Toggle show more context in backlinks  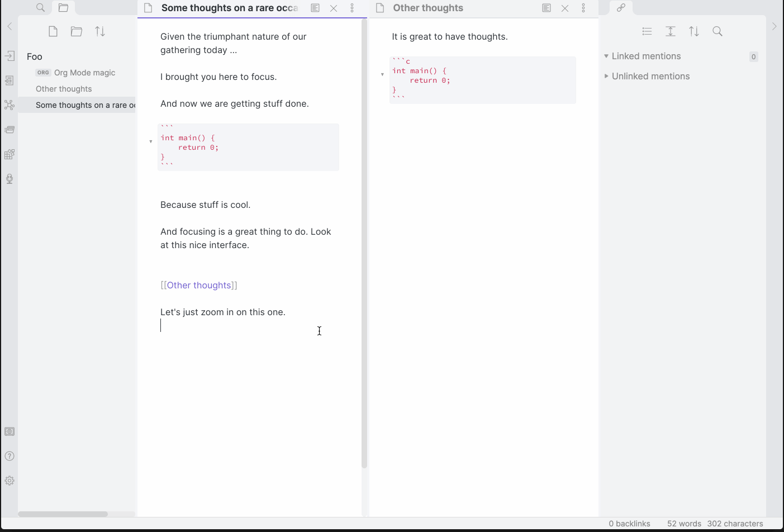pos(671,31)
